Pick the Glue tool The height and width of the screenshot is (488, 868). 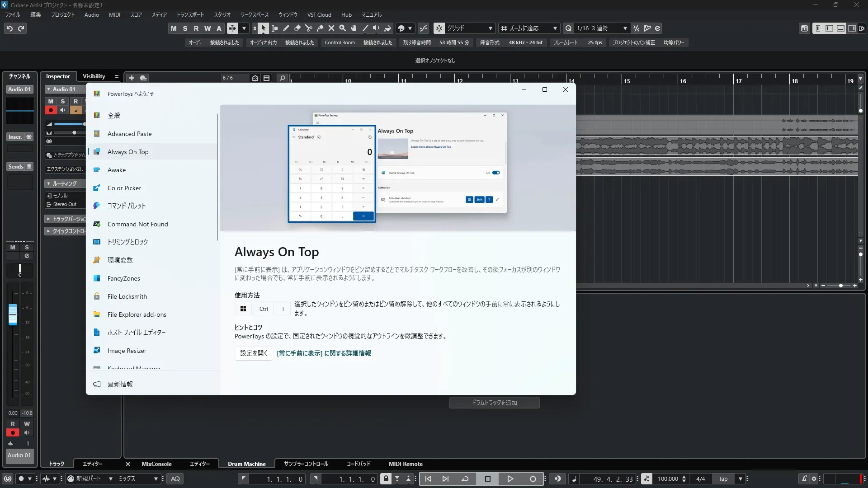point(320,28)
